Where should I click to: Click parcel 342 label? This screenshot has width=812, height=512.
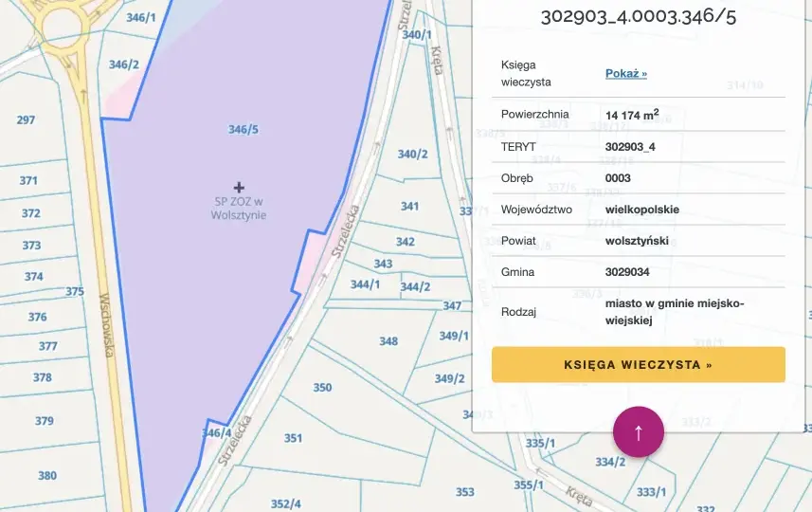406,242
